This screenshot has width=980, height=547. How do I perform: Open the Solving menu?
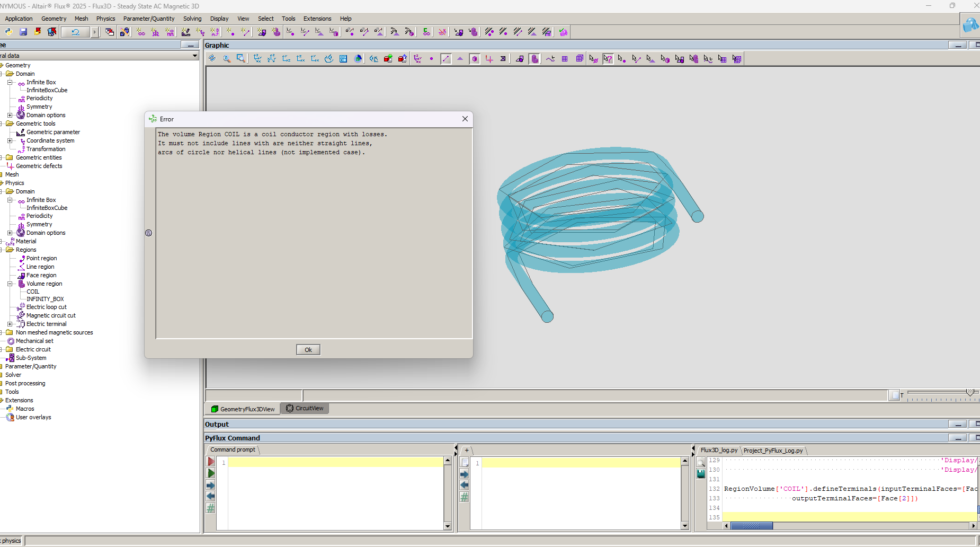(x=192, y=19)
